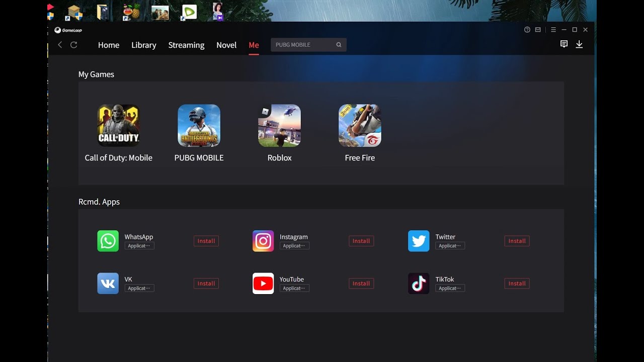The image size is (644, 362).
Task: Open the downloads arrow icon
Action: (x=579, y=44)
